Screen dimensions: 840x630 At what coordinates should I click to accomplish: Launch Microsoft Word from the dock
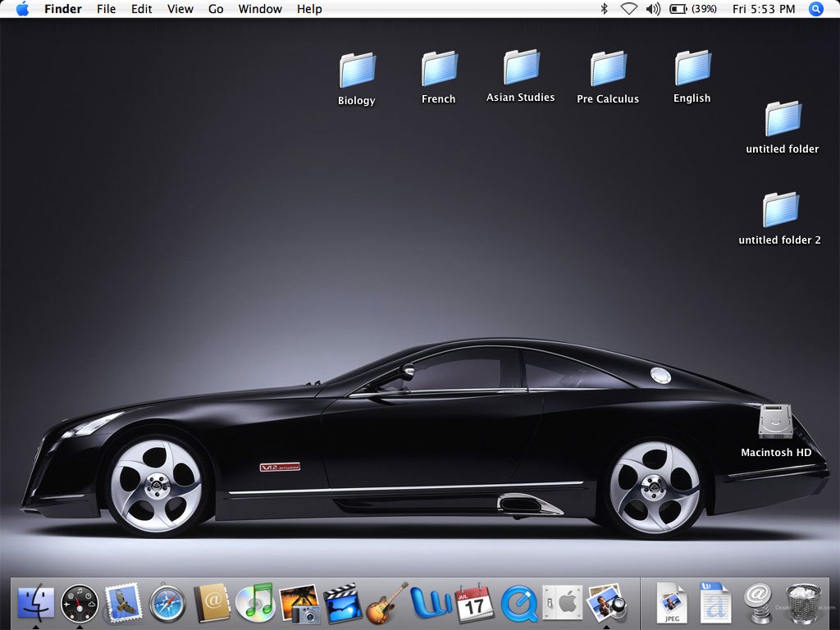(x=431, y=605)
